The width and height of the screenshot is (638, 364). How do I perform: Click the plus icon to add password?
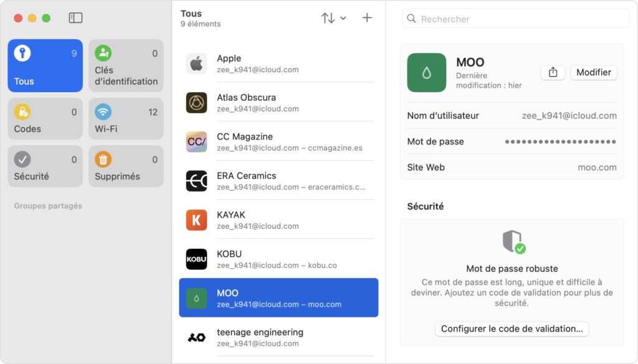pos(367,18)
